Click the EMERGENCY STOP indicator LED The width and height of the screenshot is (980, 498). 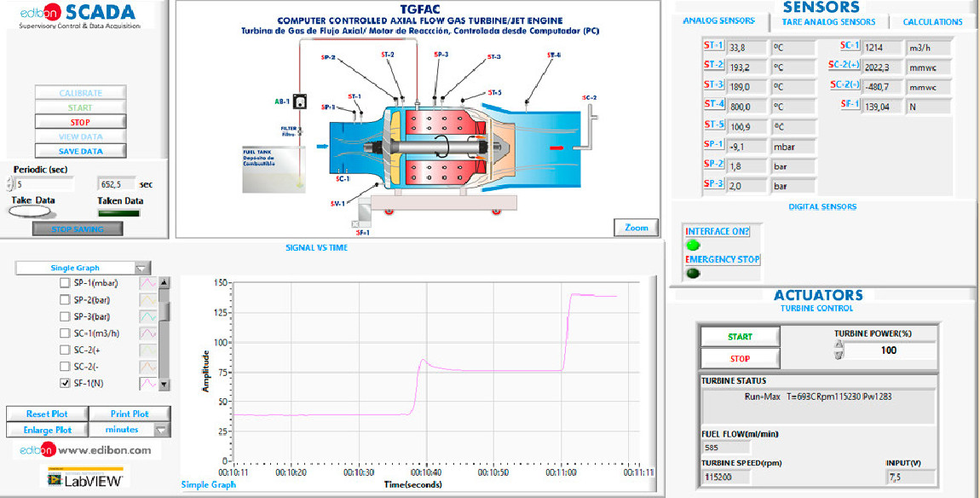tap(693, 274)
